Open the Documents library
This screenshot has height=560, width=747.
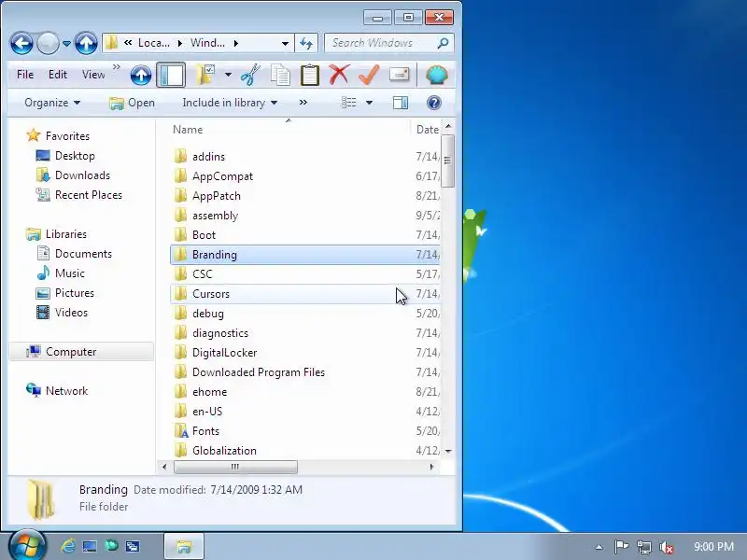(x=83, y=254)
